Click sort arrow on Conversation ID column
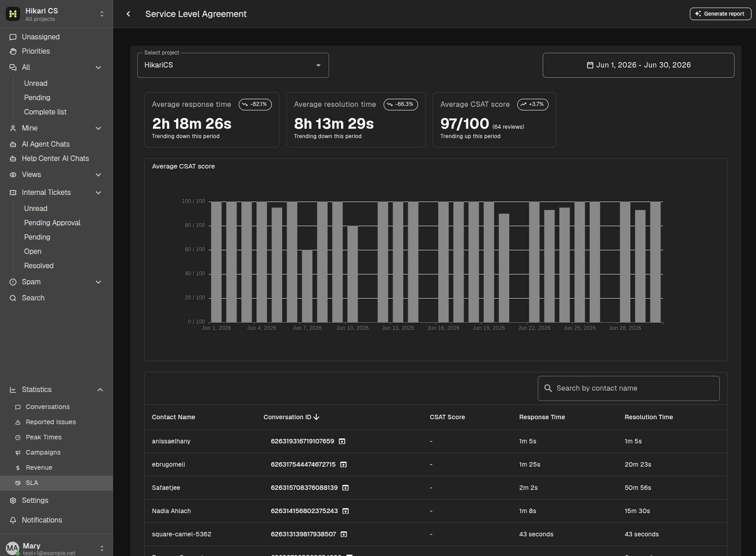This screenshot has width=756, height=556. (317, 417)
